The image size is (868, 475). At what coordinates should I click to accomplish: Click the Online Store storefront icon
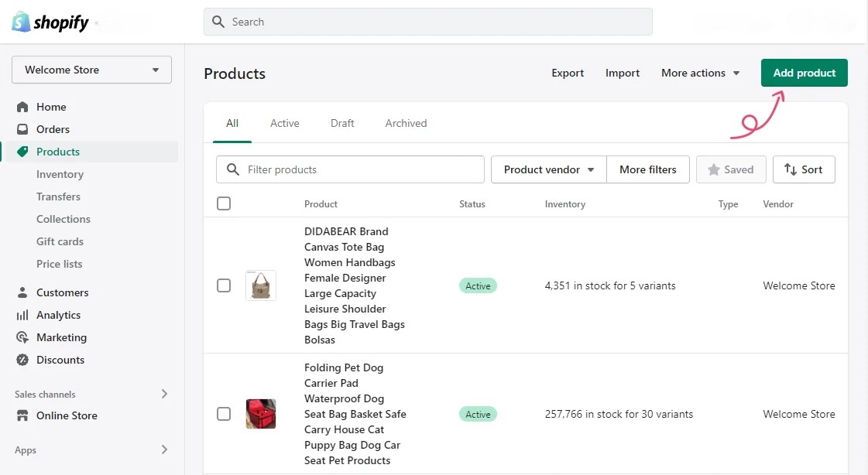point(22,415)
